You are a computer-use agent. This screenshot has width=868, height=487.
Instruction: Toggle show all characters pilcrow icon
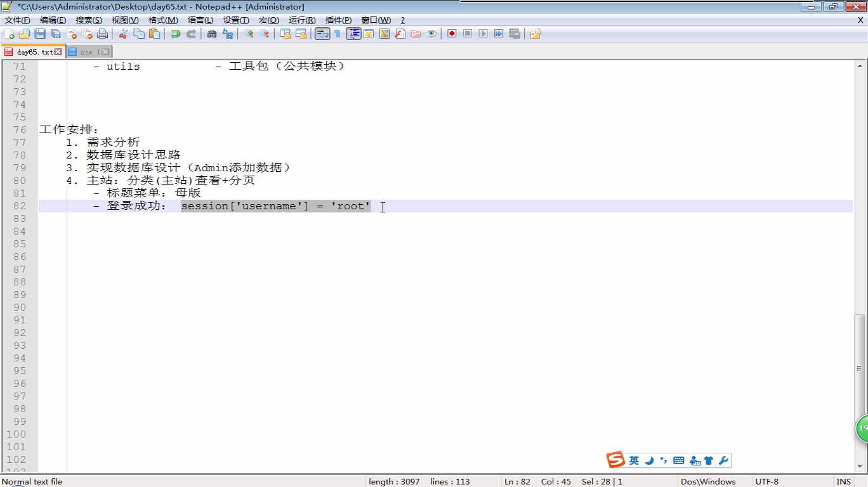click(x=338, y=34)
